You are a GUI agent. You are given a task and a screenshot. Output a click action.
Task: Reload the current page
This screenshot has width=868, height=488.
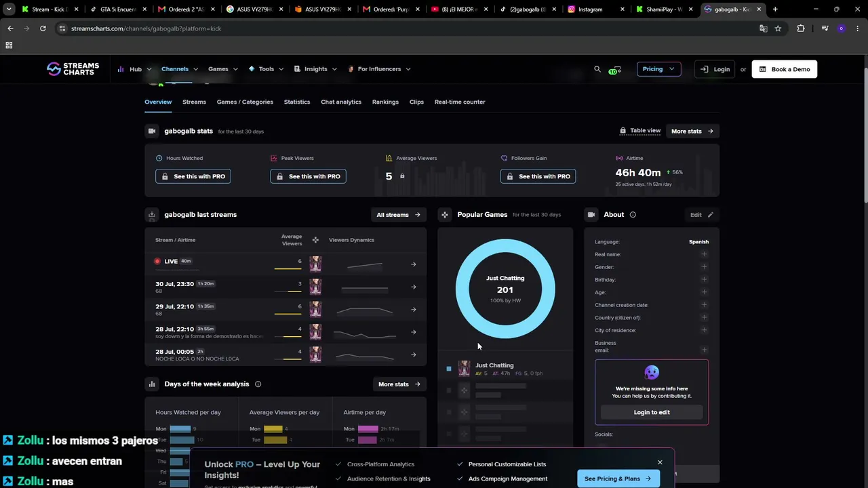pyautogui.click(x=43, y=28)
